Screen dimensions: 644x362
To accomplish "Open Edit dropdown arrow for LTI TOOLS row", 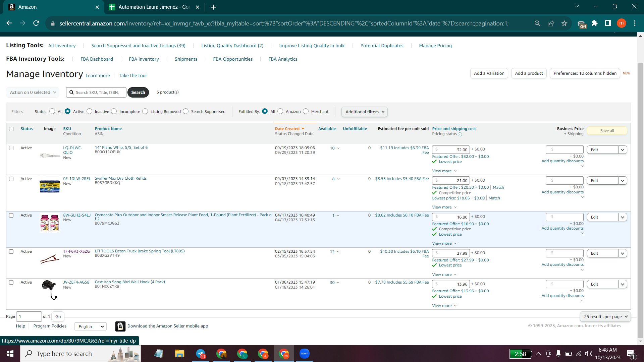I will [623, 253].
